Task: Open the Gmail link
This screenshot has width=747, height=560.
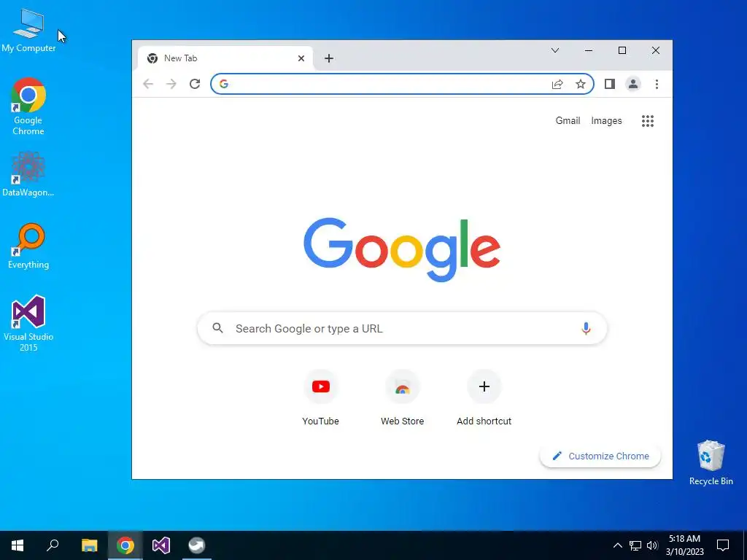Action: [x=568, y=121]
